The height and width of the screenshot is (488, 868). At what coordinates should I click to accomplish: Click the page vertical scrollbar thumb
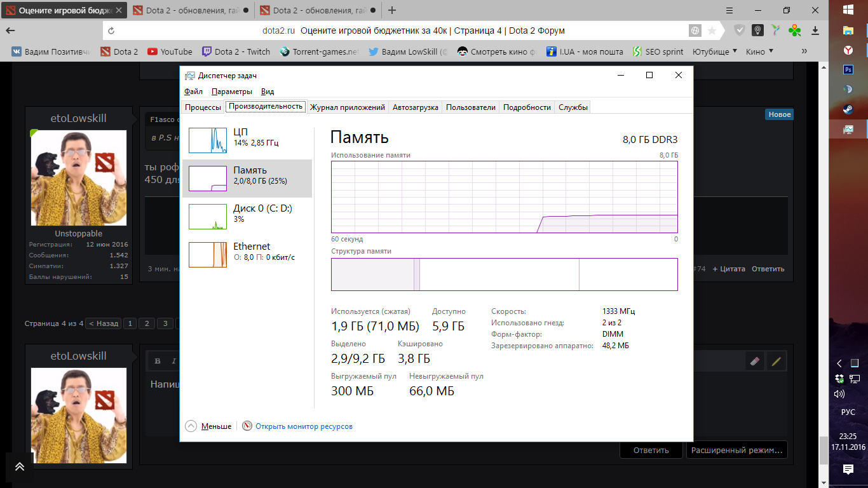point(824,451)
